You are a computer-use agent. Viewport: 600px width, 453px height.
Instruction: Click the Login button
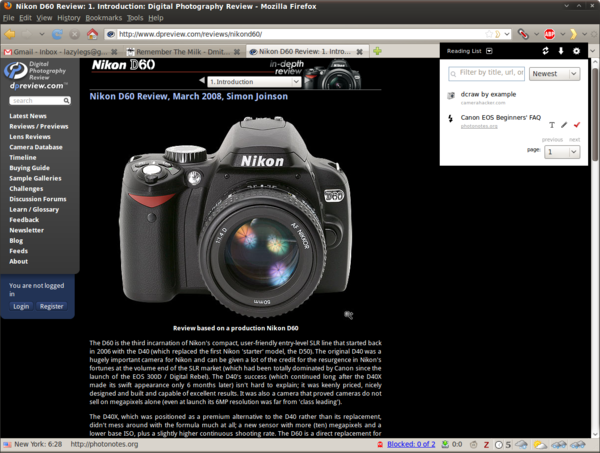[21, 306]
